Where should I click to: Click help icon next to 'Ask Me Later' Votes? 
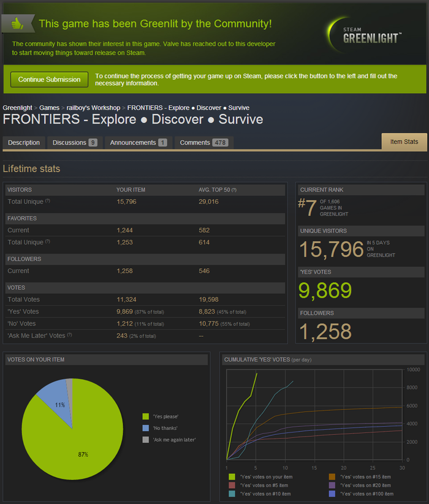coord(69,335)
